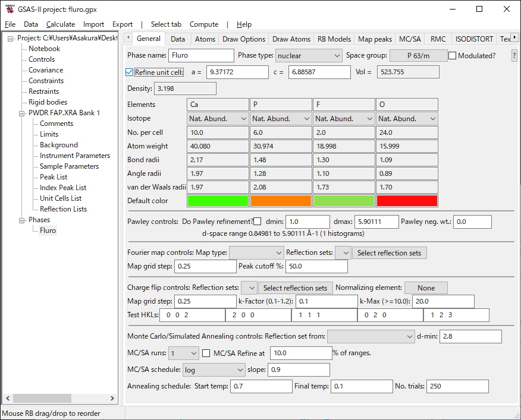Open the Phase type dropdown
Image resolution: width=521 pixels, height=420 pixels.
(308, 56)
